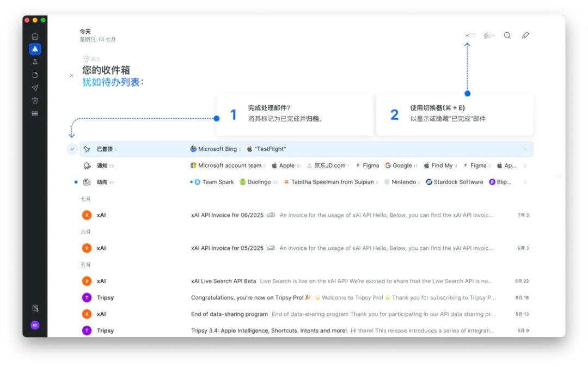Expand the sidebar with the hamburger icon
The image size is (588, 367).
35,113
